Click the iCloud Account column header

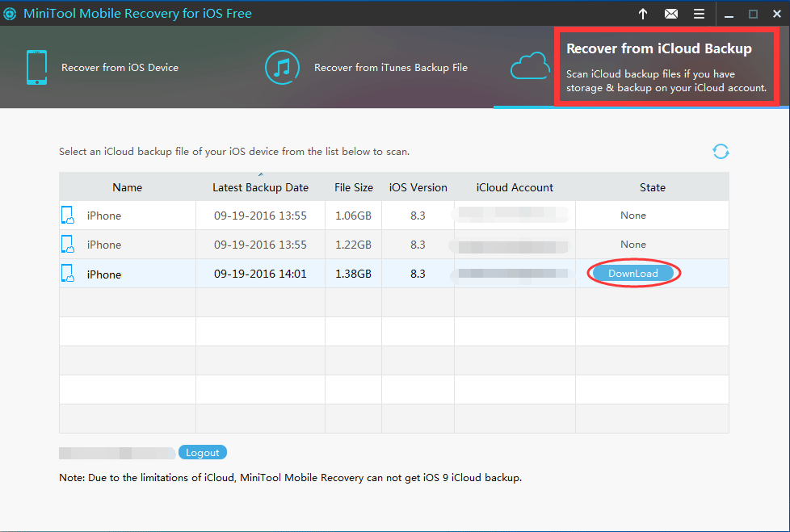[x=515, y=187]
